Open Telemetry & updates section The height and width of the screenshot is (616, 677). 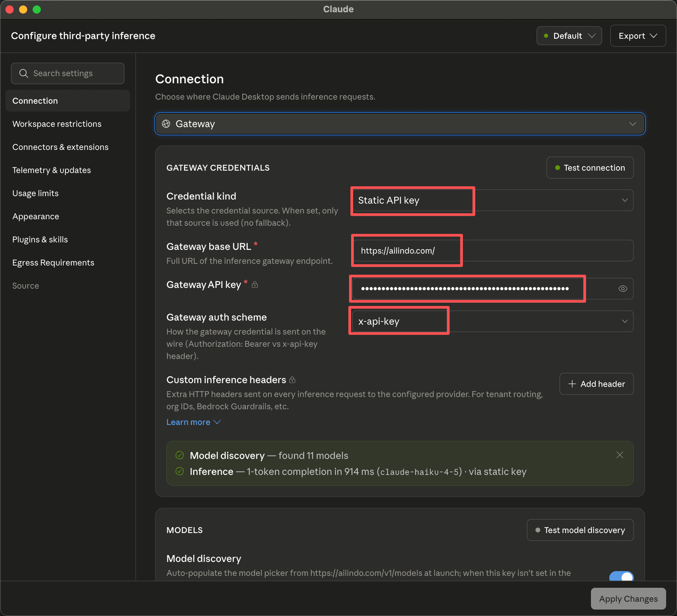(68, 170)
